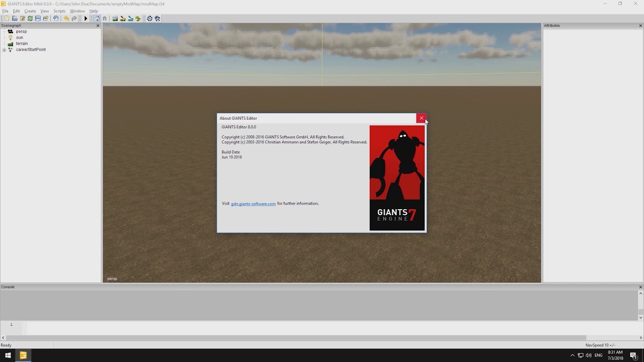Open the taskbar clock and calendar

615,355
